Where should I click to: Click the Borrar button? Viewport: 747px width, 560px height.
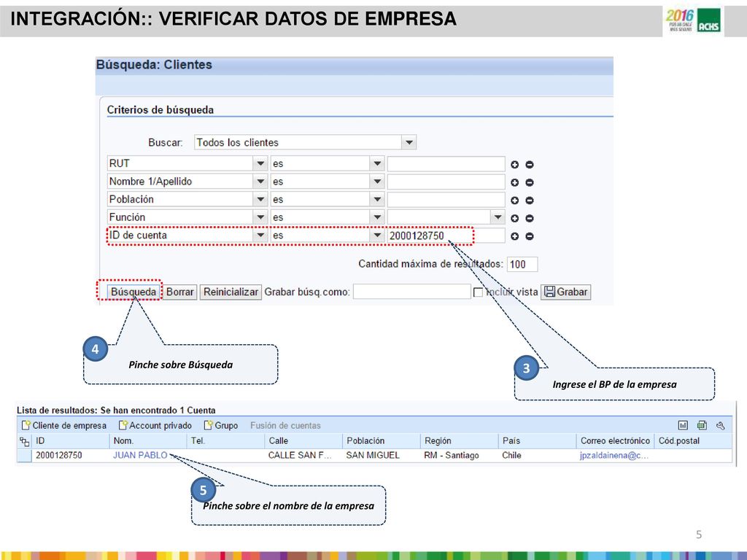pyautogui.click(x=180, y=292)
